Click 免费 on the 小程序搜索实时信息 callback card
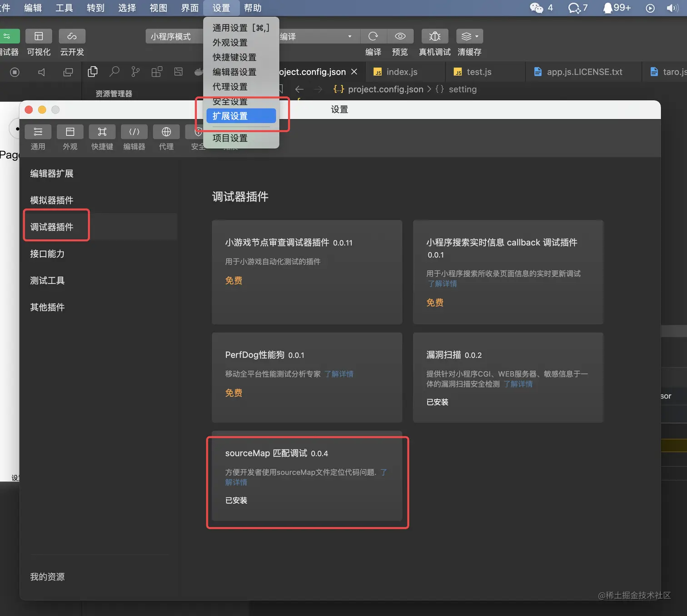This screenshot has width=687, height=616. 435,302
